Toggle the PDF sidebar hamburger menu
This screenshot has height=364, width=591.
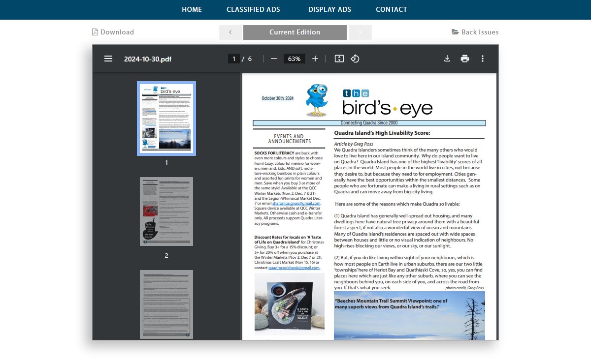[x=108, y=59]
